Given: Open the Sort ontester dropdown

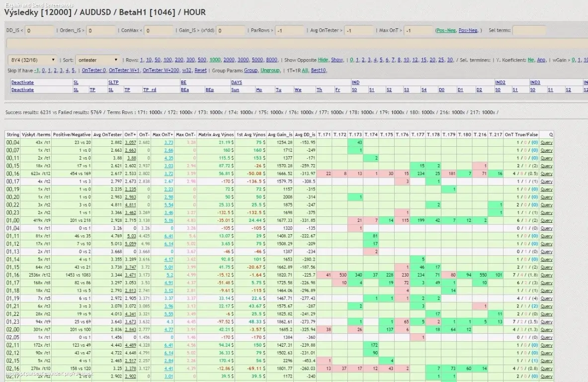Looking at the screenshot, I should point(98,60).
